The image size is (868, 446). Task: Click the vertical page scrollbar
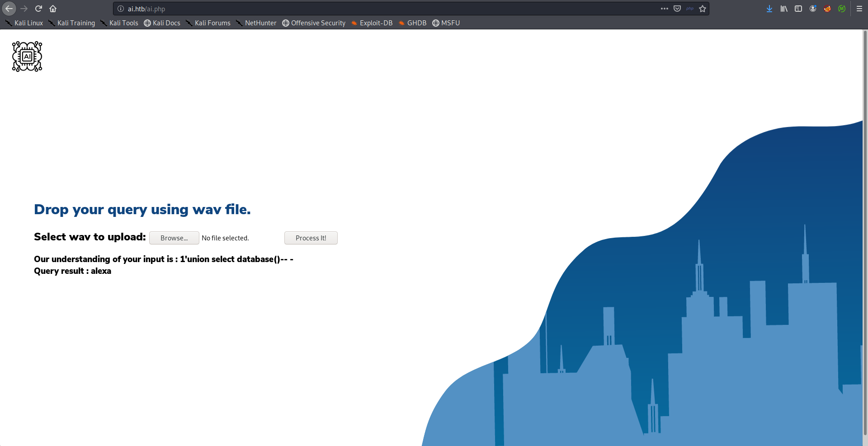click(865, 226)
